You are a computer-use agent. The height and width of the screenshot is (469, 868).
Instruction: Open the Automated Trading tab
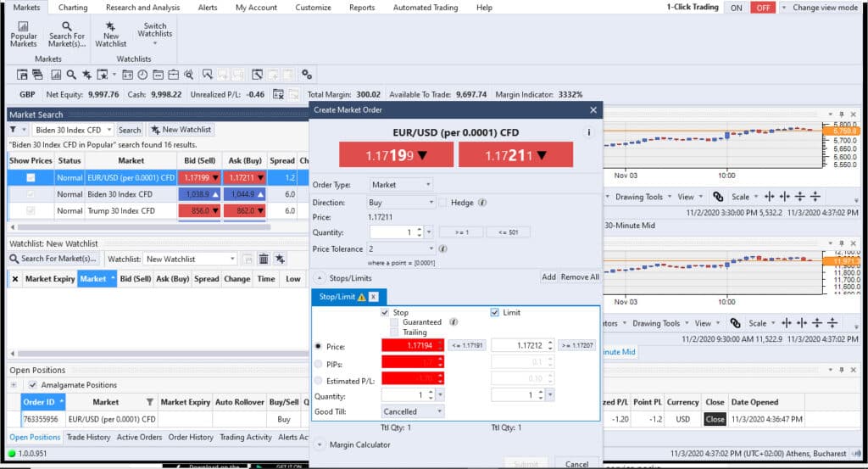[x=426, y=8]
